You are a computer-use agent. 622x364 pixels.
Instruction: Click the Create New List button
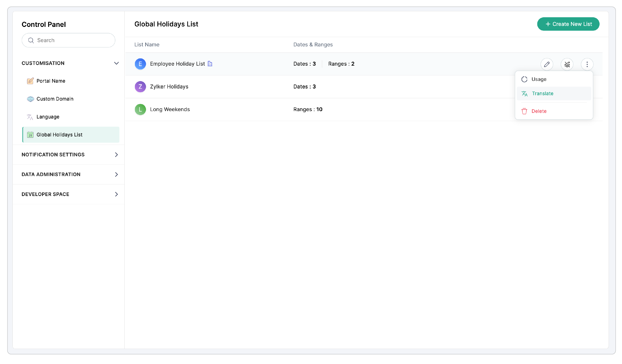(568, 24)
